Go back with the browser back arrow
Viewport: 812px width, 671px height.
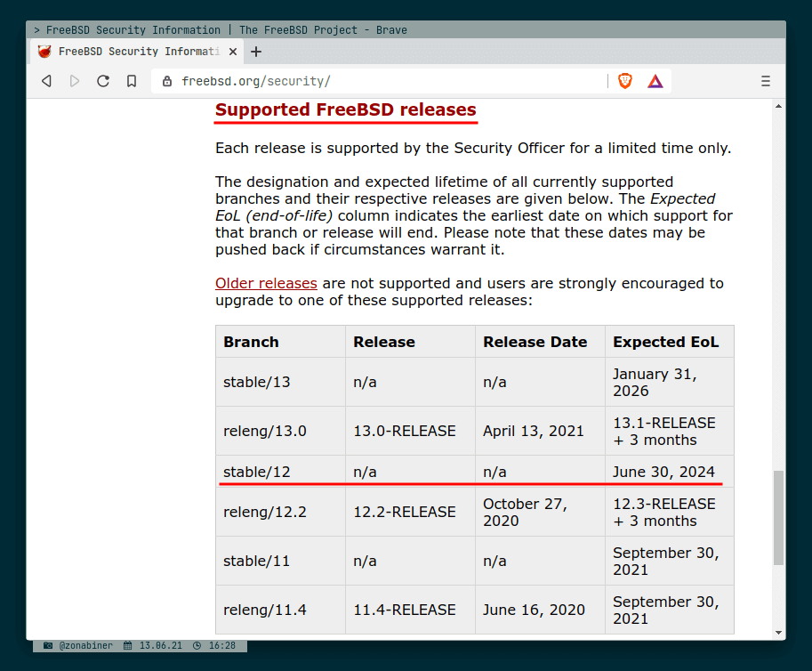(x=46, y=81)
